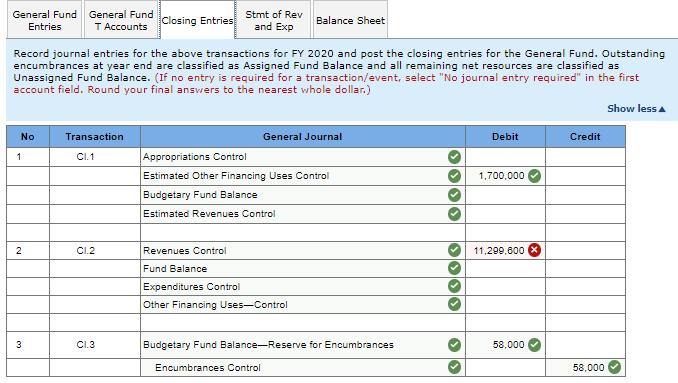Click the Credit column header

point(585,137)
